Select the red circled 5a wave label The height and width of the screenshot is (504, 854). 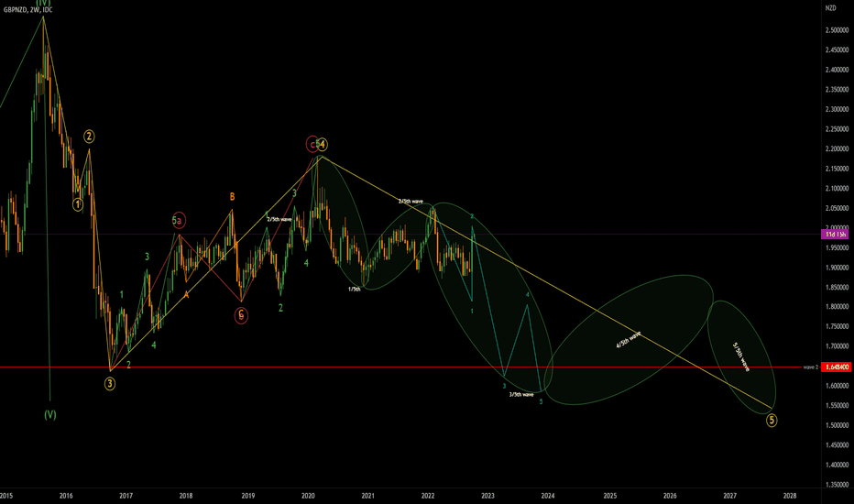[x=179, y=220]
